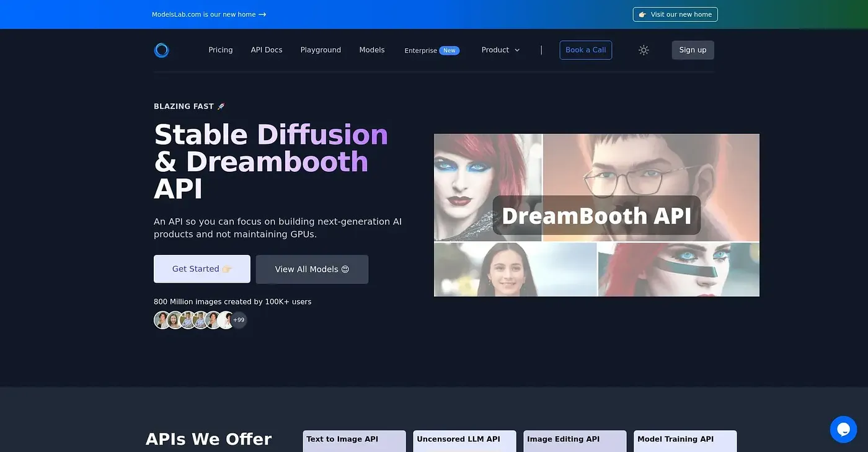Open the Playground nav item
The width and height of the screenshot is (868, 452).
click(321, 50)
